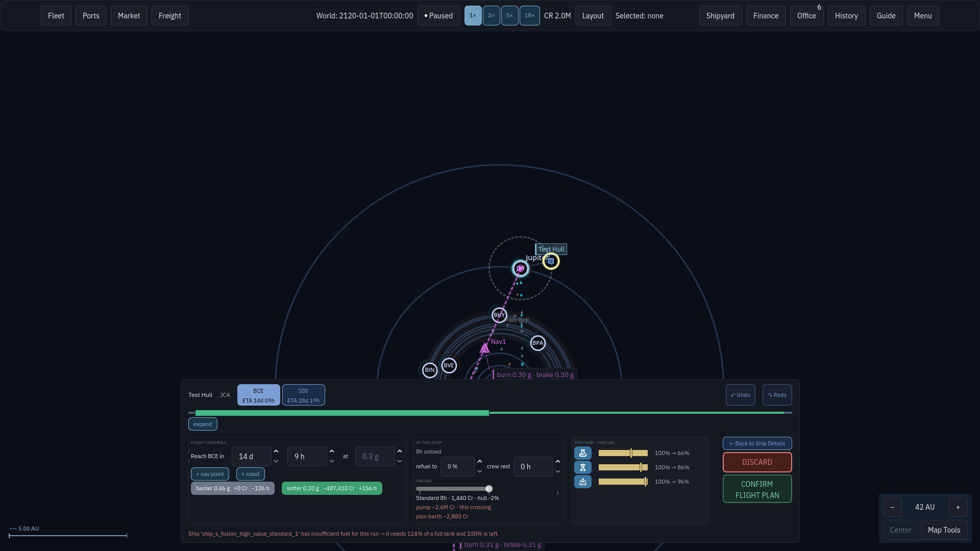The image size is (980, 551).
Task: Click the Redo button
Action: [x=777, y=395]
